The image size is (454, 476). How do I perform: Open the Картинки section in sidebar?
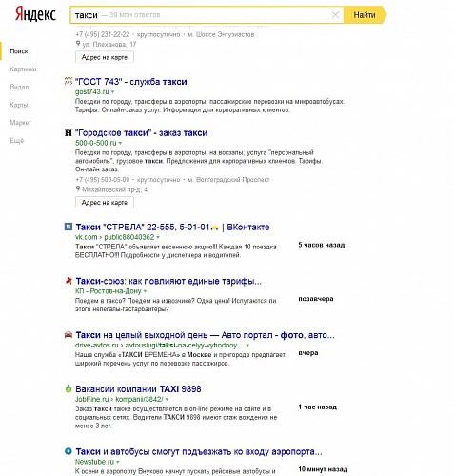coord(23,69)
